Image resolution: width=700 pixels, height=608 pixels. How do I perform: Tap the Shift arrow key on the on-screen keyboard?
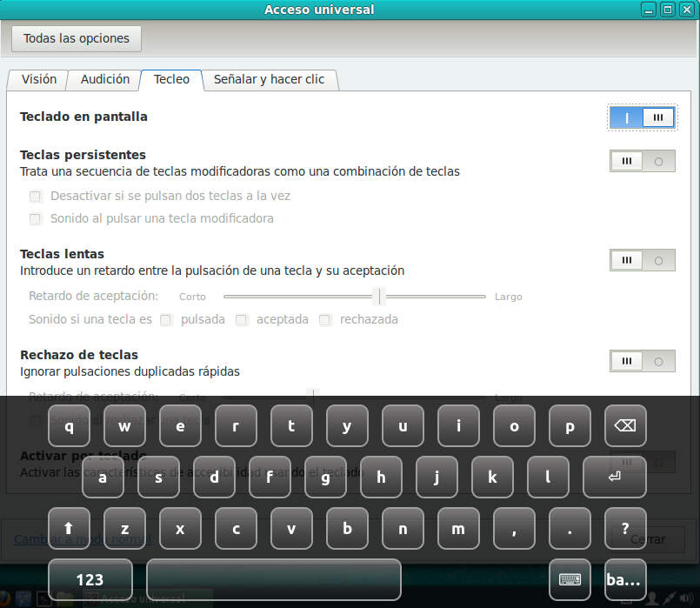tap(69, 528)
